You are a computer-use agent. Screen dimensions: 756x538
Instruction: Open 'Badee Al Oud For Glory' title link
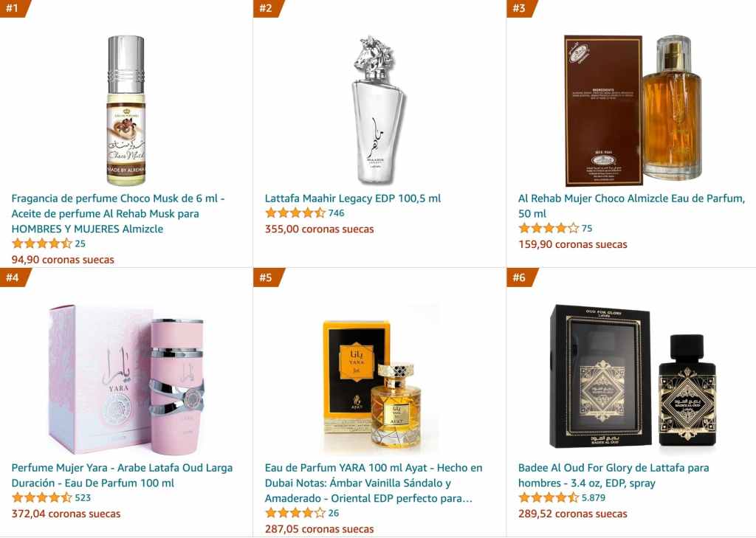click(x=614, y=475)
